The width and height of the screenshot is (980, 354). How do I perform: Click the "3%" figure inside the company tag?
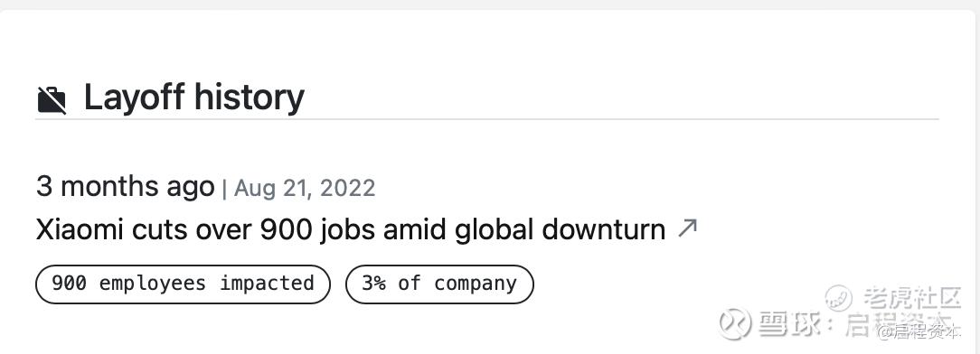pos(373,284)
